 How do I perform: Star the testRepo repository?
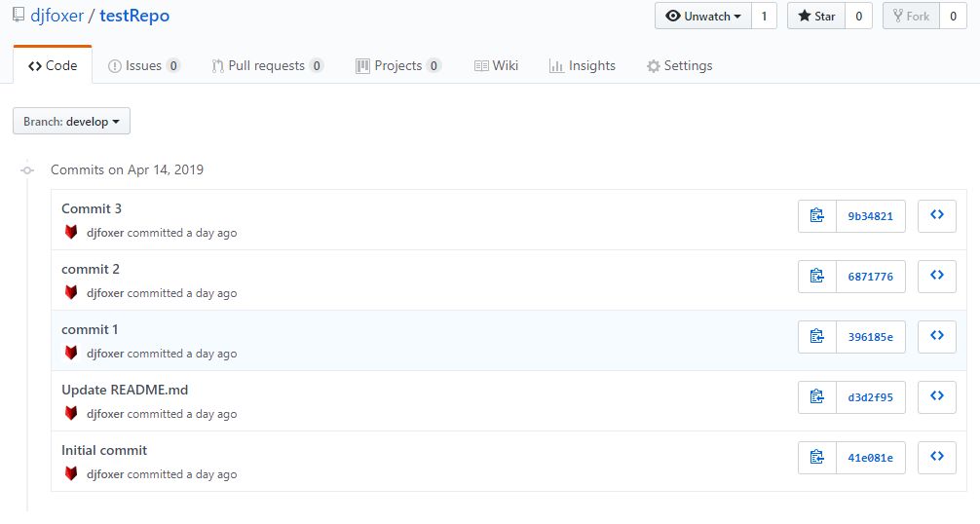point(816,17)
